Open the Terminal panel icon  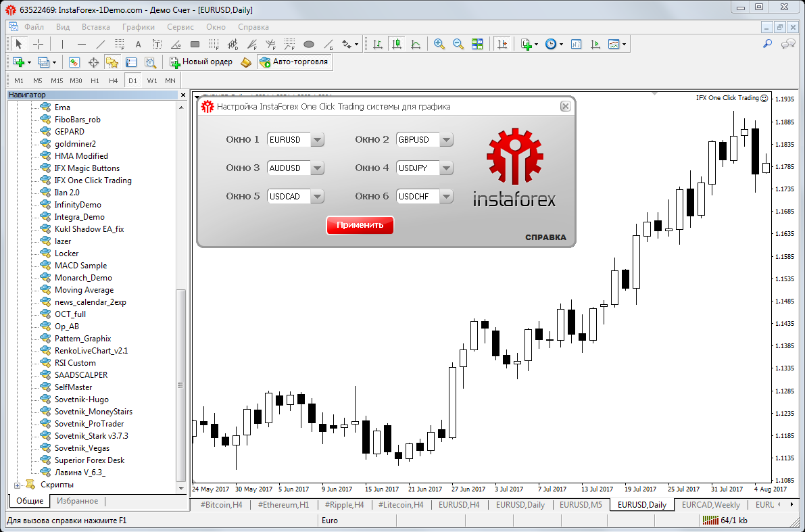(131, 62)
